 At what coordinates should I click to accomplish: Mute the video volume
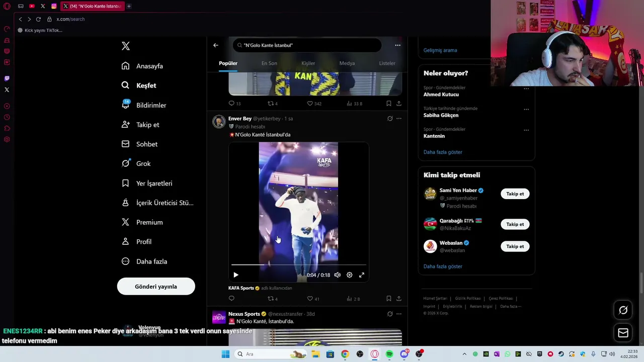click(337, 275)
